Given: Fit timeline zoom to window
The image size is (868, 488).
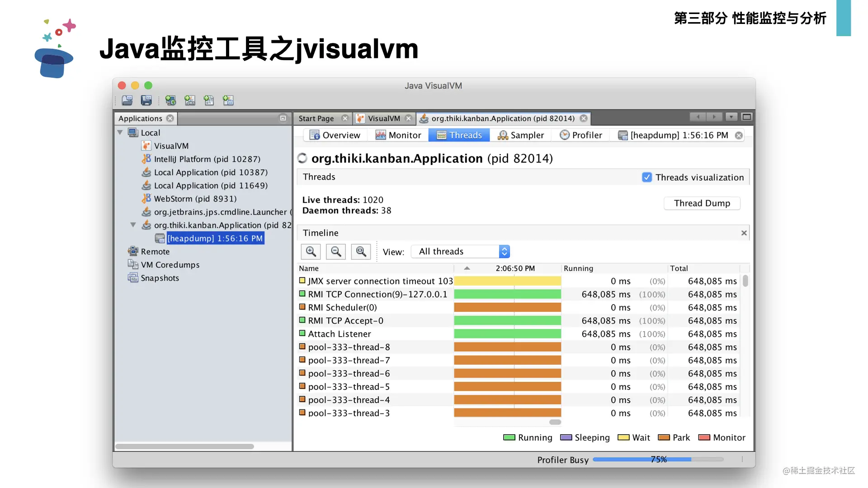Looking at the screenshot, I should 361,251.
